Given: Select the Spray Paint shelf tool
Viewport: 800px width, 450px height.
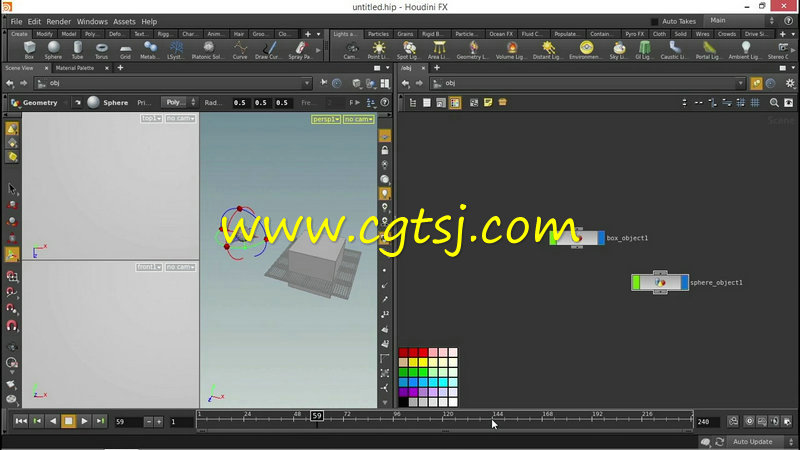Looking at the screenshot, I should click(300, 50).
